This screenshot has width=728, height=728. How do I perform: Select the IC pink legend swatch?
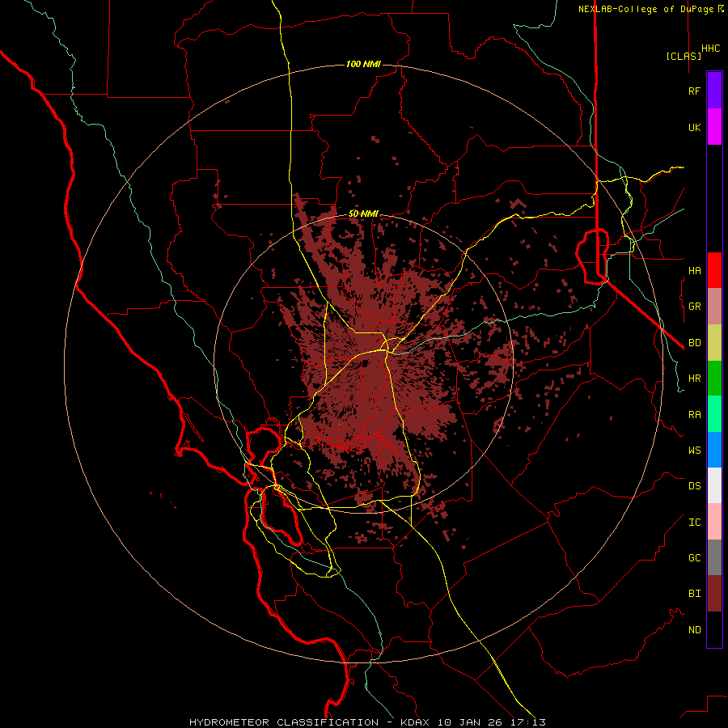(x=714, y=522)
